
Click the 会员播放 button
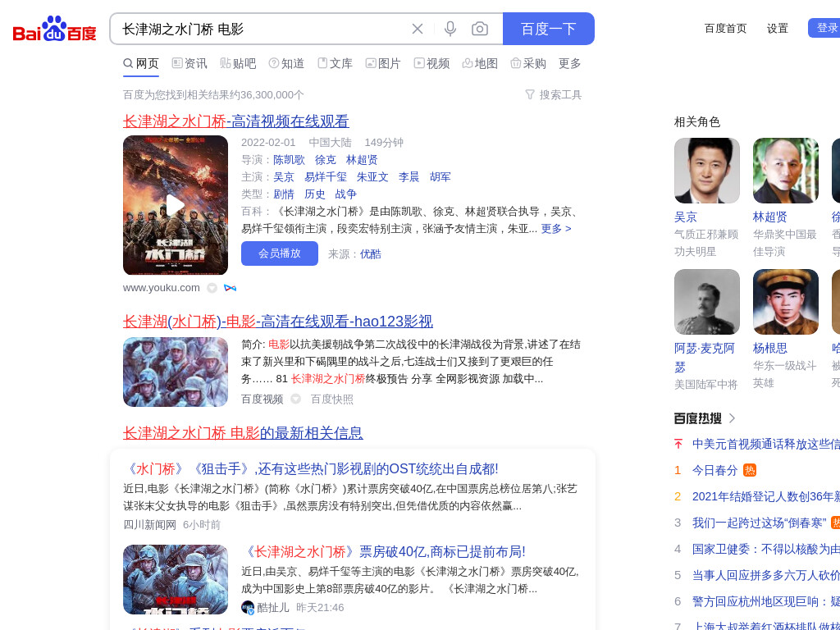280,253
